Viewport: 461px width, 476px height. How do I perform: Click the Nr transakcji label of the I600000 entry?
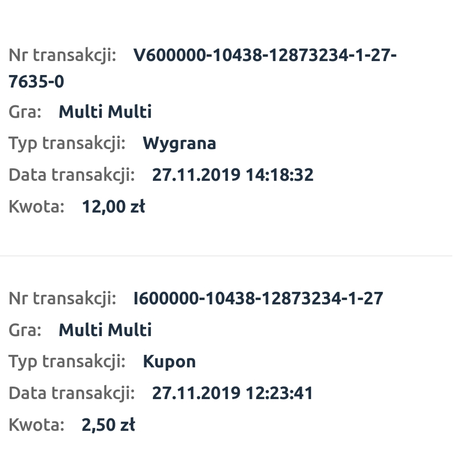point(62,299)
